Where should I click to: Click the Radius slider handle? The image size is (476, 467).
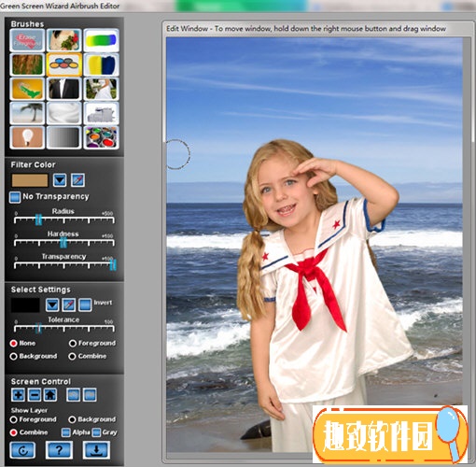pyautogui.click(x=38, y=219)
